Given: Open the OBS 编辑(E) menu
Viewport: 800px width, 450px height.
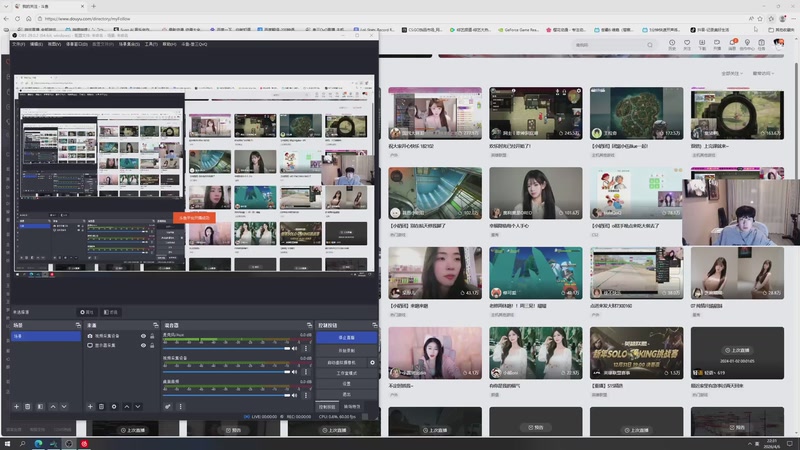Looking at the screenshot, I should click(x=36, y=44).
